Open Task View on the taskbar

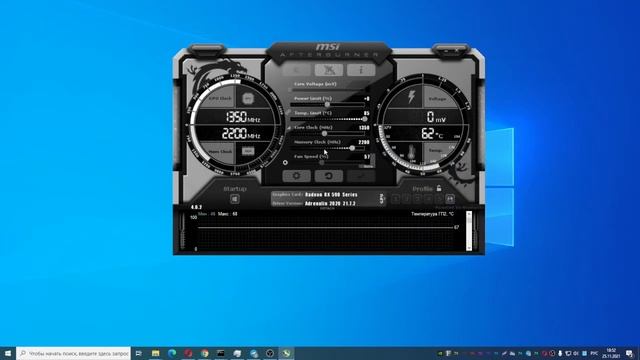pos(138,353)
